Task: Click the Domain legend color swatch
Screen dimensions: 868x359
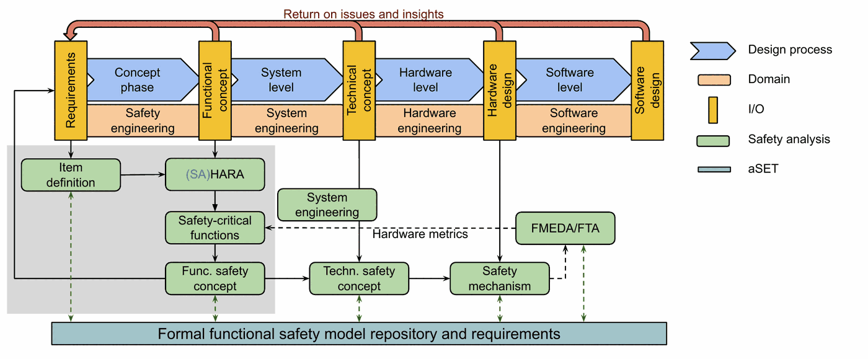Action: click(714, 79)
